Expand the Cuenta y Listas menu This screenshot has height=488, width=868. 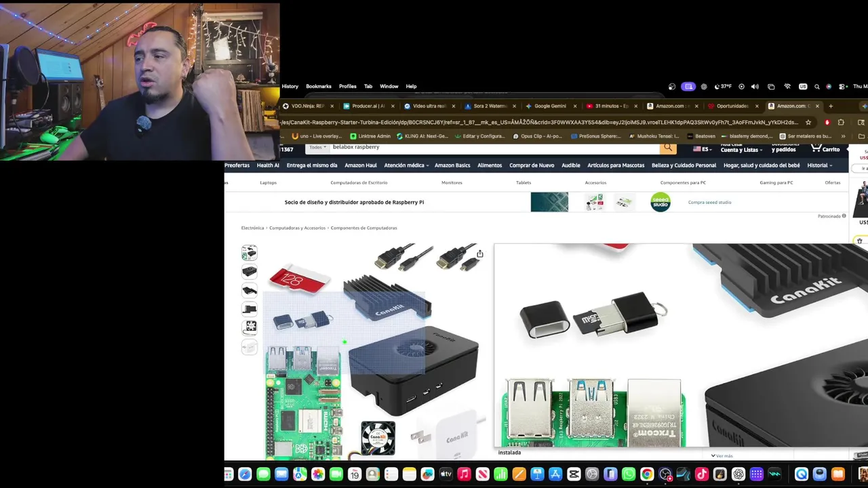741,148
